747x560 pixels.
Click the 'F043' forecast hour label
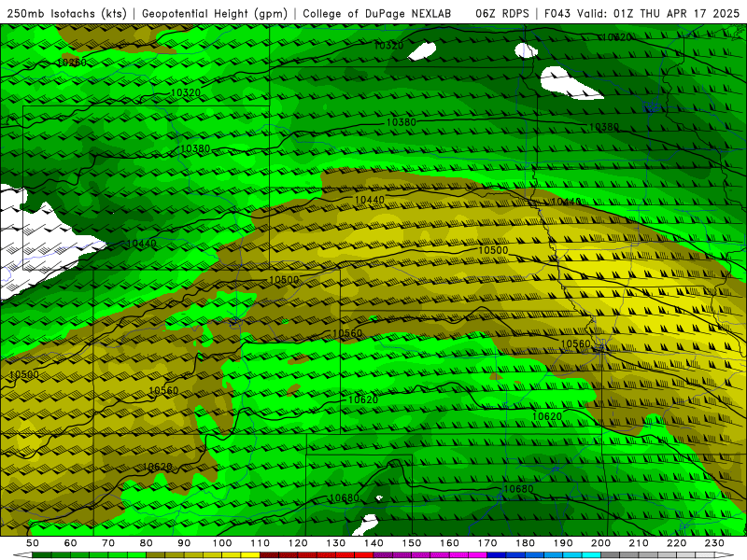(x=557, y=13)
